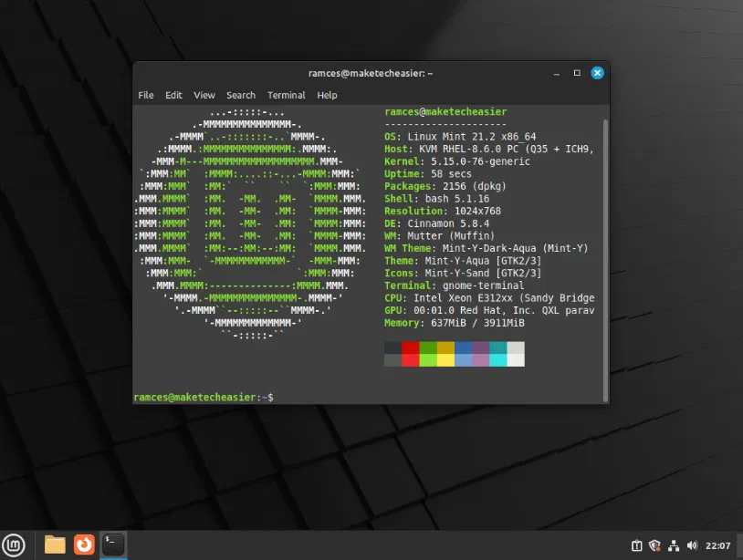
Task: Click the terminal scrollbar on the right
Action: 605,255
